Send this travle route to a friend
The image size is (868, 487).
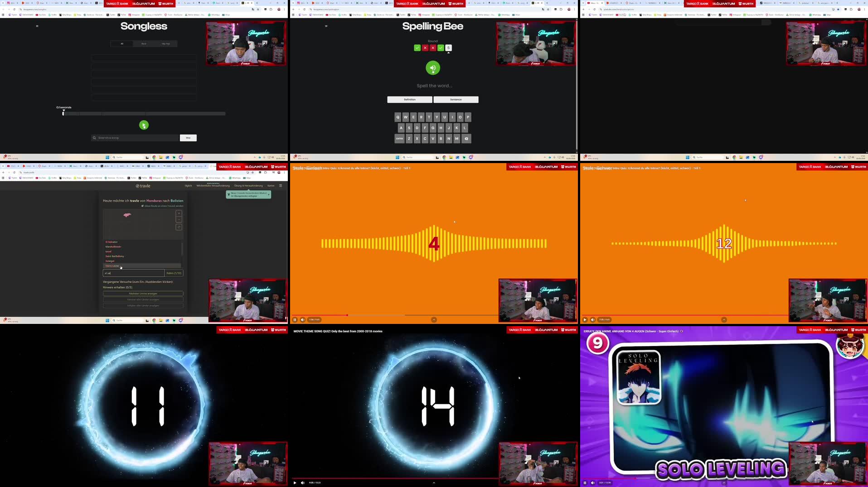coord(162,206)
